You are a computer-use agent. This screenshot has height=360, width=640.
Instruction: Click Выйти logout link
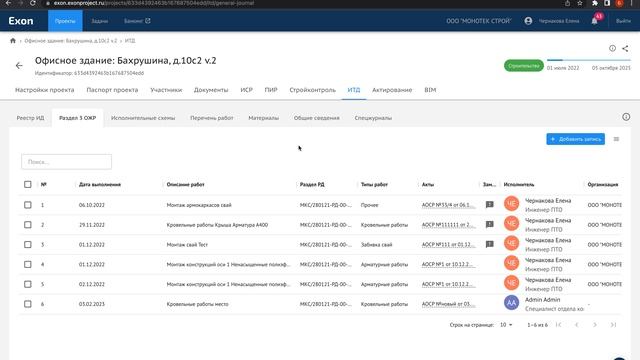point(623,21)
